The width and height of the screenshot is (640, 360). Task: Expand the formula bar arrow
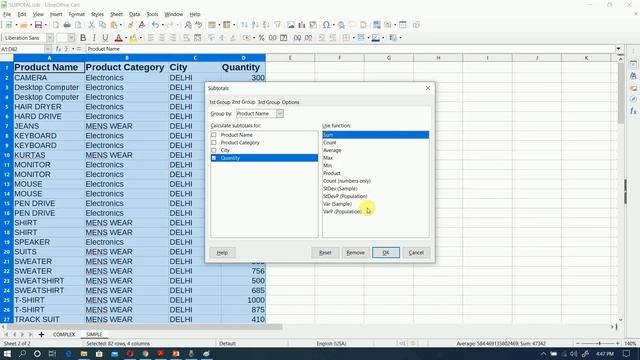(x=619, y=49)
